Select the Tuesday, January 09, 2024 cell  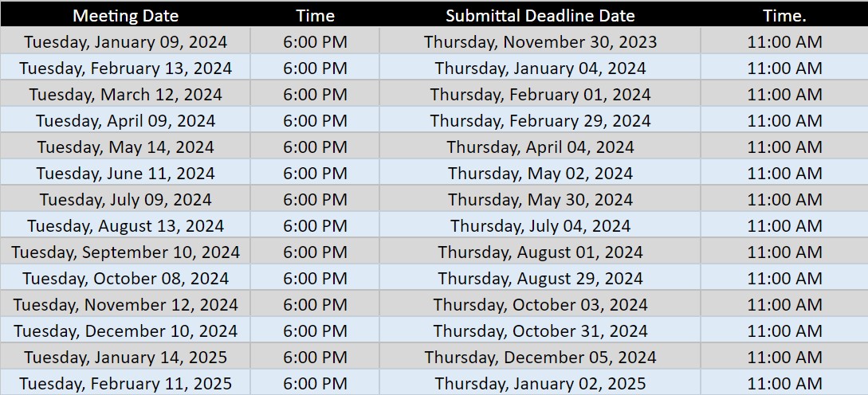click(x=125, y=42)
